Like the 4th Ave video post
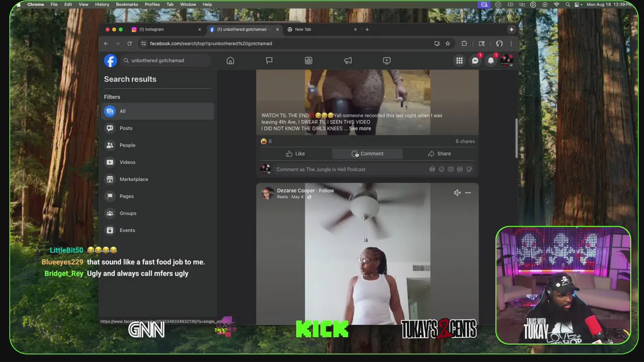This screenshot has width=644, height=362. coord(295,154)
